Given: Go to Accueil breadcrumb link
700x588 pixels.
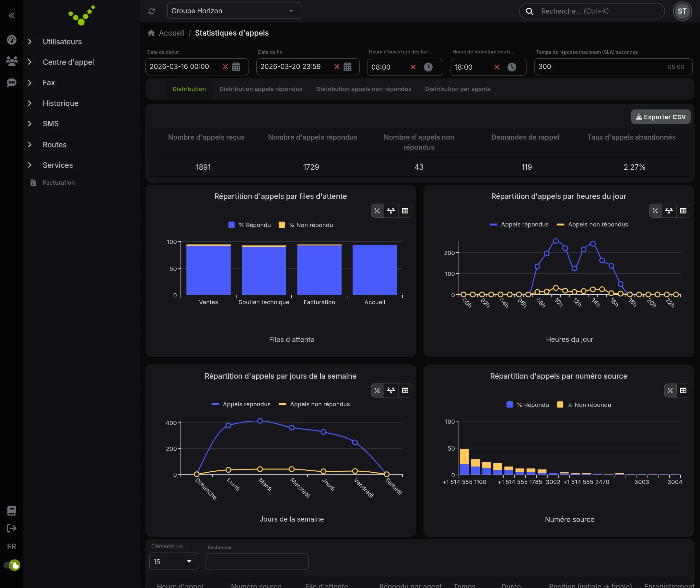Looking at the screenshot, I should 171,33.
